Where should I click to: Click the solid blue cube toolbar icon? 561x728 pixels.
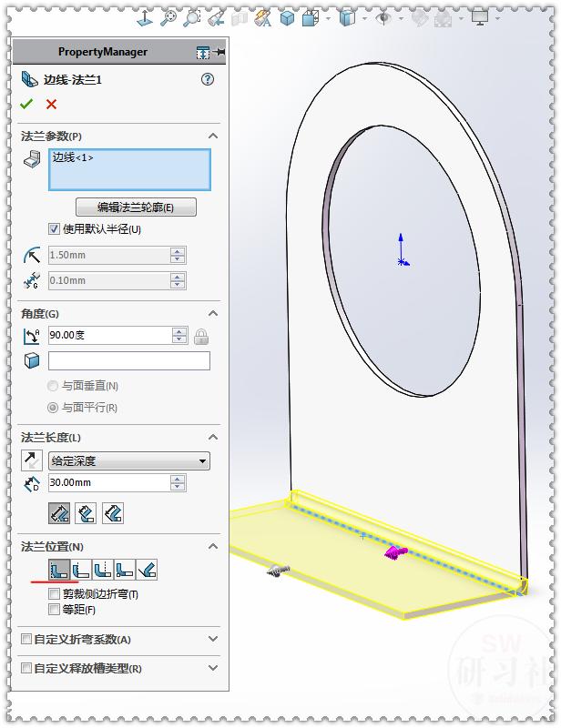point(287,18)
